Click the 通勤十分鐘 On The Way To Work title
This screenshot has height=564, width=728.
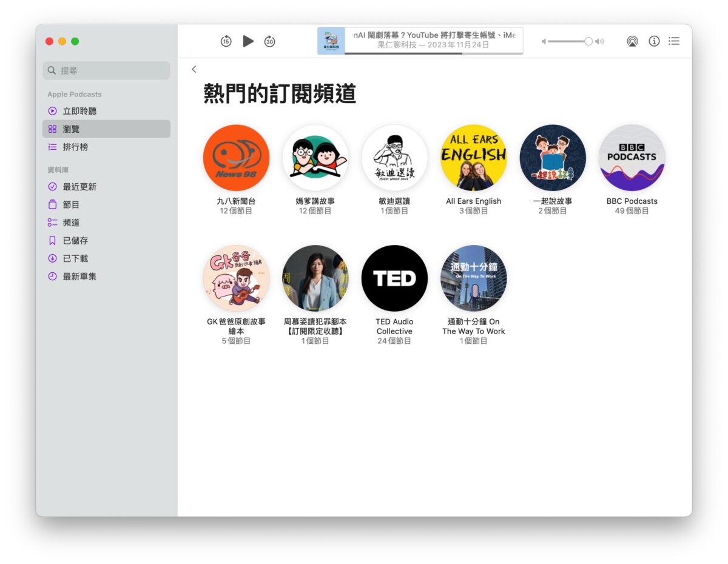474,326
